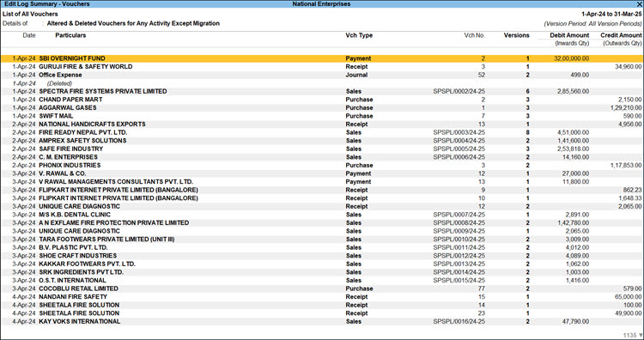Select V RAWAL MANAGEMENTS CONSULTANTS payment
The width and height of the screenshot is (644, 340).
click(x=322, y=182)
